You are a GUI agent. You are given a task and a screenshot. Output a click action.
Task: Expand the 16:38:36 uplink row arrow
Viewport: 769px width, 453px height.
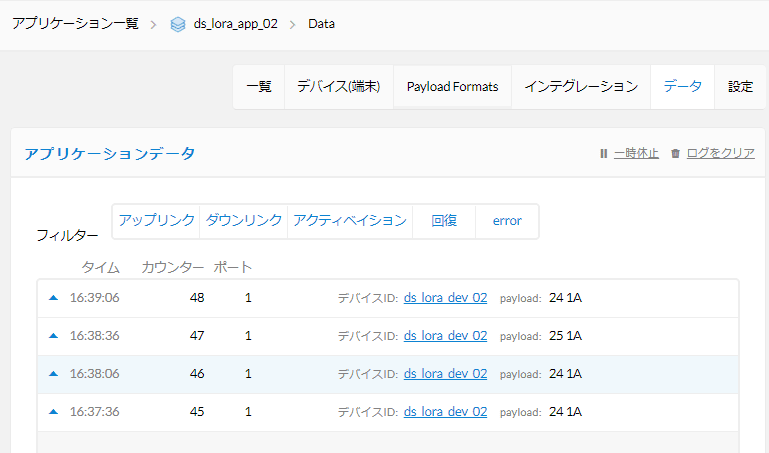(x=53, y=336)
